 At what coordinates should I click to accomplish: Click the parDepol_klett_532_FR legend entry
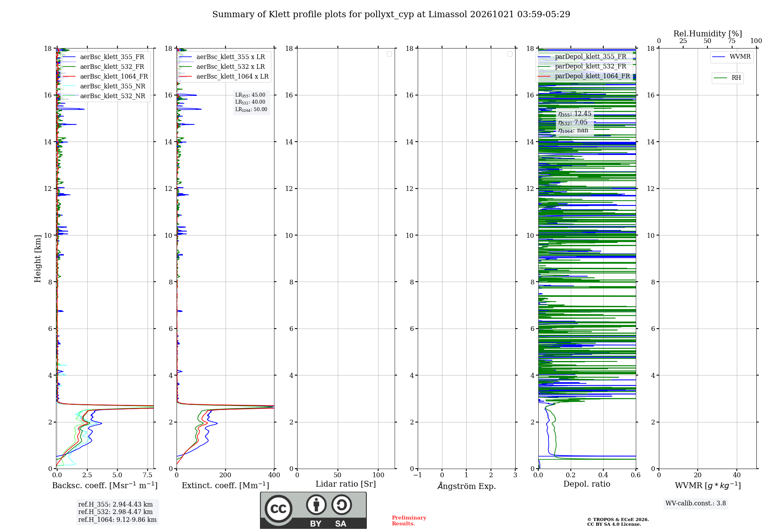point(583,66)
